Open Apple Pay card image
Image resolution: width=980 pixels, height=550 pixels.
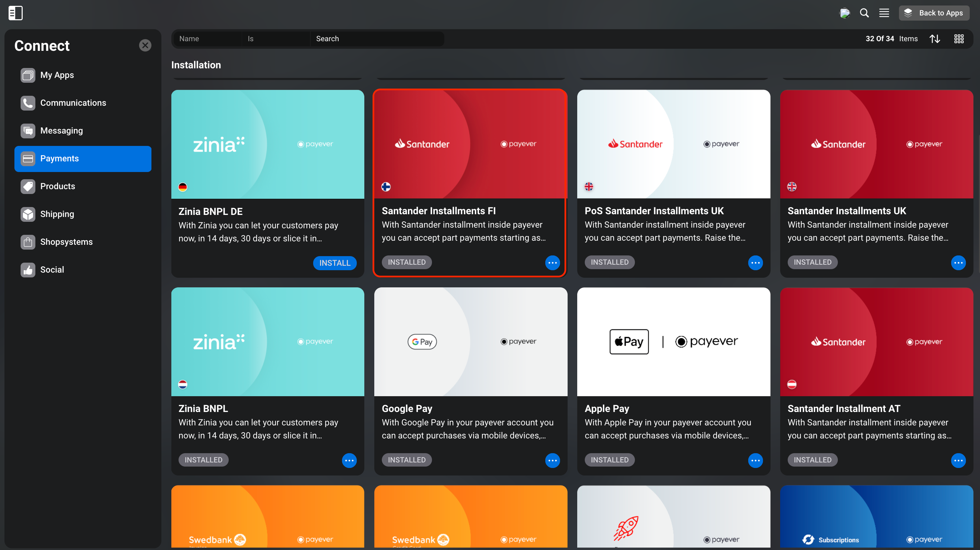click(x=673, y=342)
